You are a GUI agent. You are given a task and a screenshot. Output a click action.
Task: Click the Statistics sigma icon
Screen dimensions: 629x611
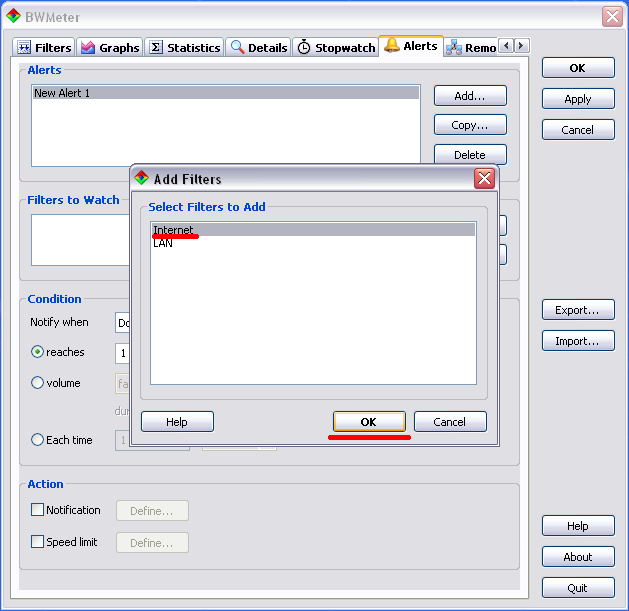click(x=156, y=48)
